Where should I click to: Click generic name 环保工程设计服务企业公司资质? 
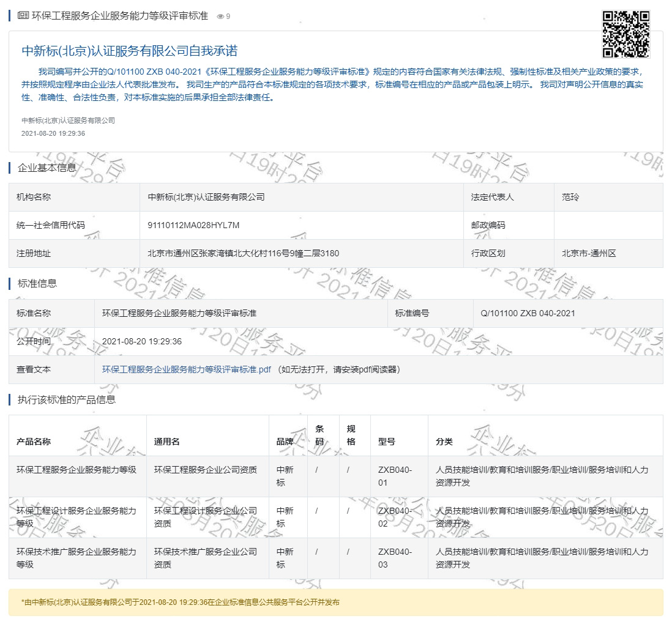[x=205, y=517]
